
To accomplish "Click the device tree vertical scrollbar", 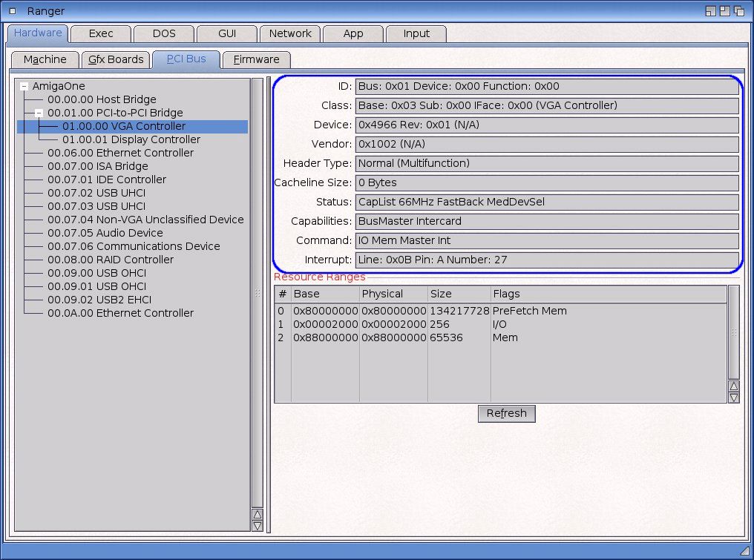I will pyautogui.click(x=258, y=293).
